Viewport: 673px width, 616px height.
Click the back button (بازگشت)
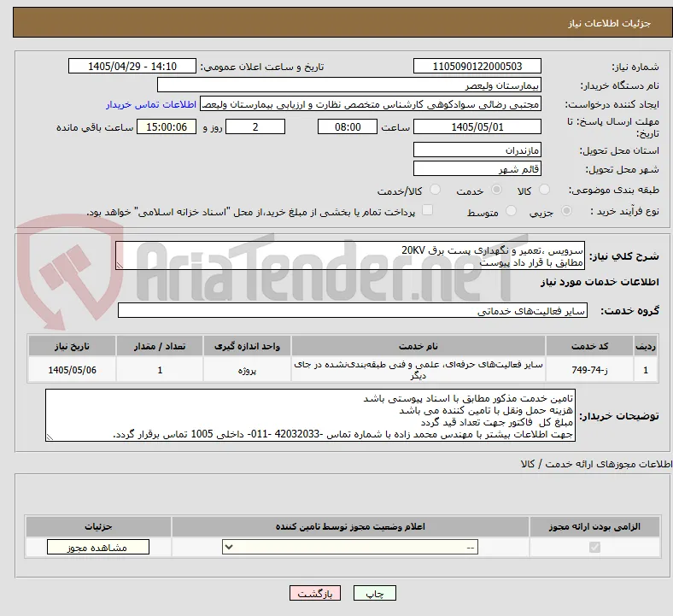(x=315, y=593)
